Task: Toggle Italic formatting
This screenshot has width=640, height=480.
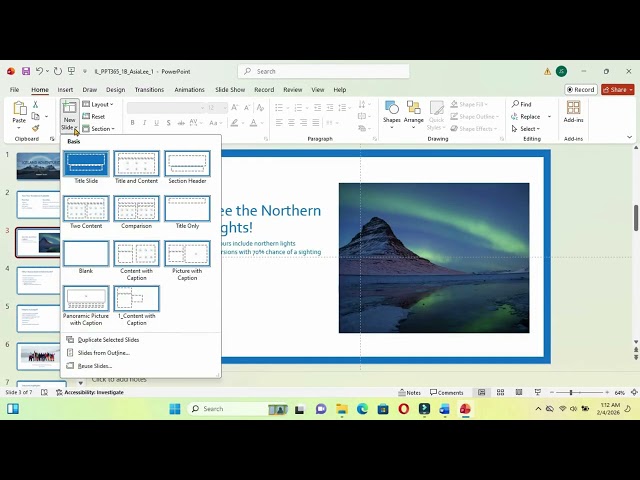Action: 144,122
